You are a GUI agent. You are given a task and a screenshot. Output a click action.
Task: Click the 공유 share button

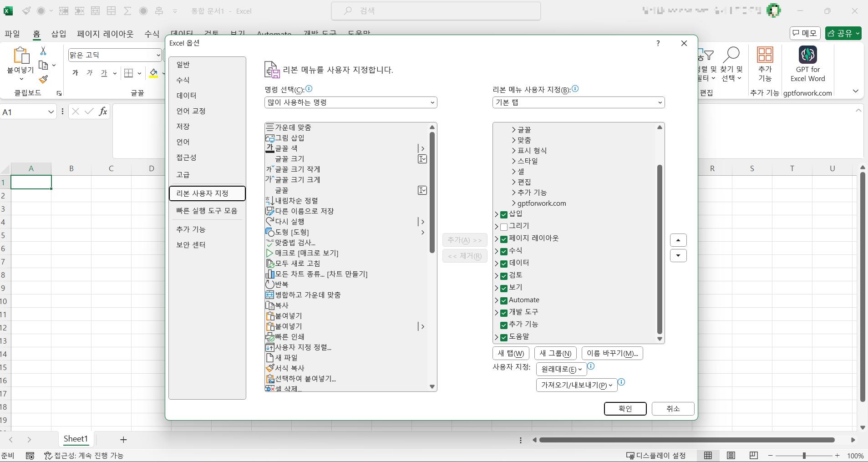point(843,33)
